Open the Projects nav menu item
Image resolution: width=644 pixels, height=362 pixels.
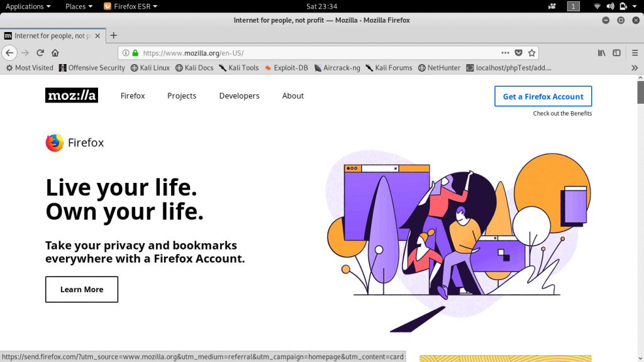[182, 96]
